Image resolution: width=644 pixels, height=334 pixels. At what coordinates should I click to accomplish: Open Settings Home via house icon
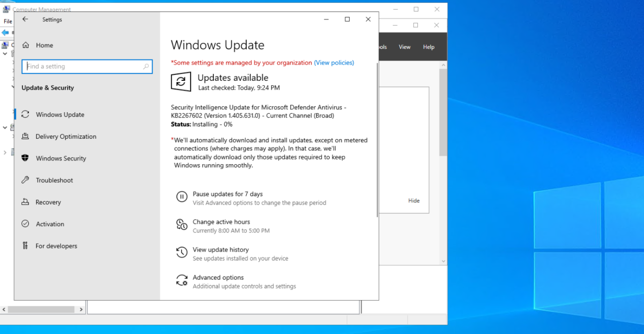[x=26, y=45]
